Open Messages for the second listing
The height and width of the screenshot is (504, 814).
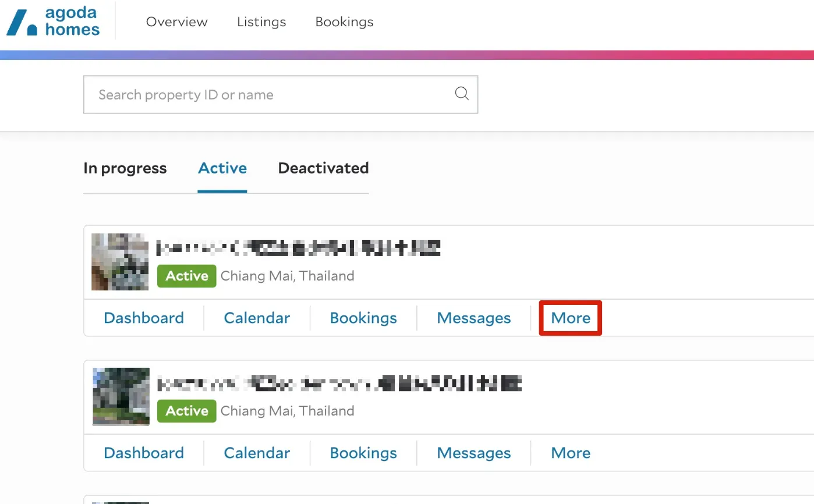(x=474, y=453)
